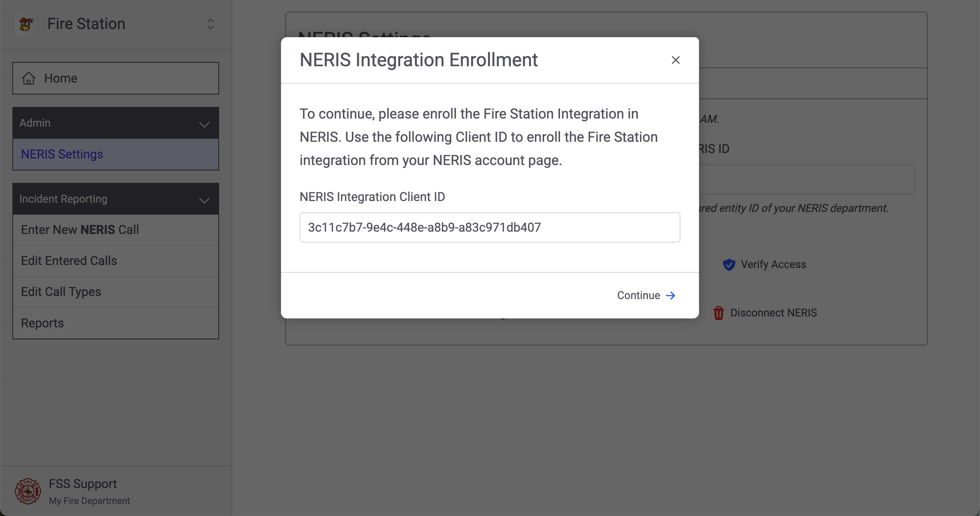Click the FSS Support fire department badge
Image resolution: width=980 pixels, height=516 pixels.
28,491
